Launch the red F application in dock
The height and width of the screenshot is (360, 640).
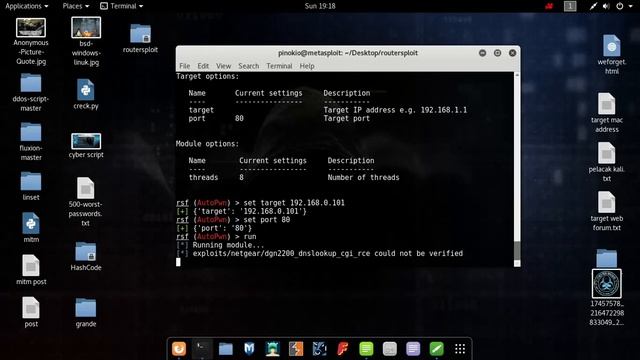pyautogui.click(x=343, y=349)
